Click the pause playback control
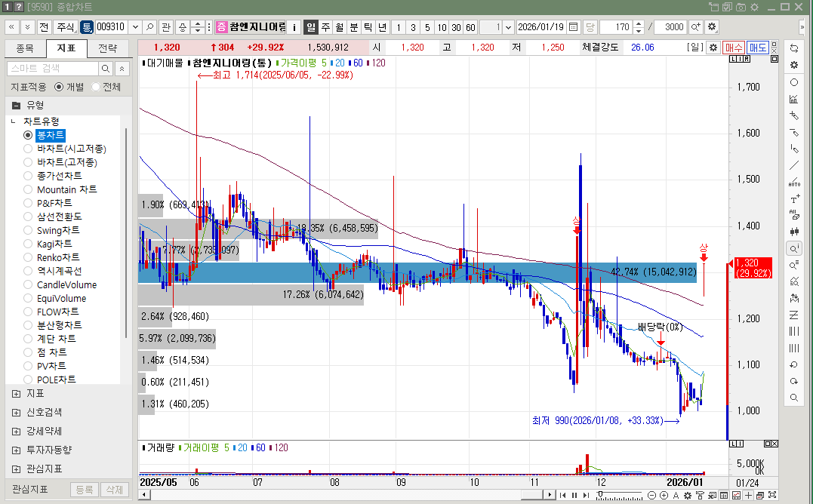Viewport: 813px width, 504px height. [574, 495]
